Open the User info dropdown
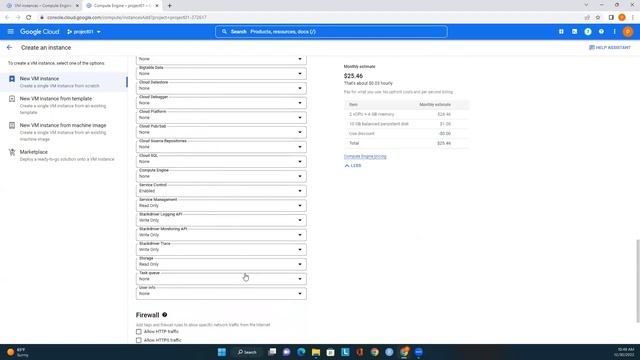This screenshot has width=640, height=360. 221,294
